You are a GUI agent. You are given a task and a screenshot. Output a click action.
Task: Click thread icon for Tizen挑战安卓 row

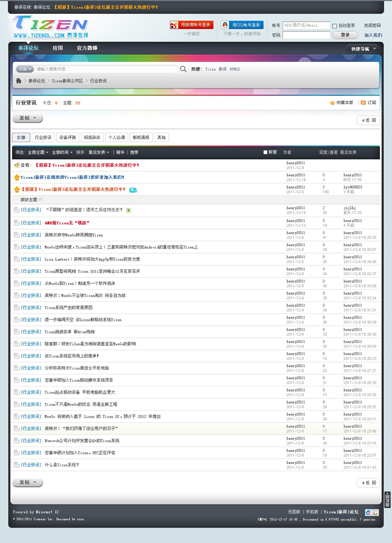coord(16,332)
